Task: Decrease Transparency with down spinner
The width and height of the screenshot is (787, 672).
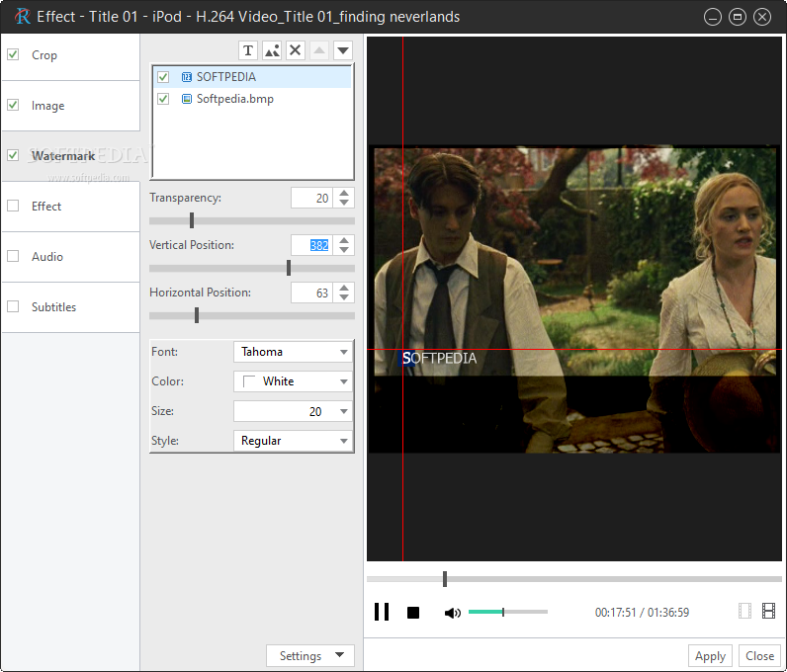Action: tap(344, 203)
